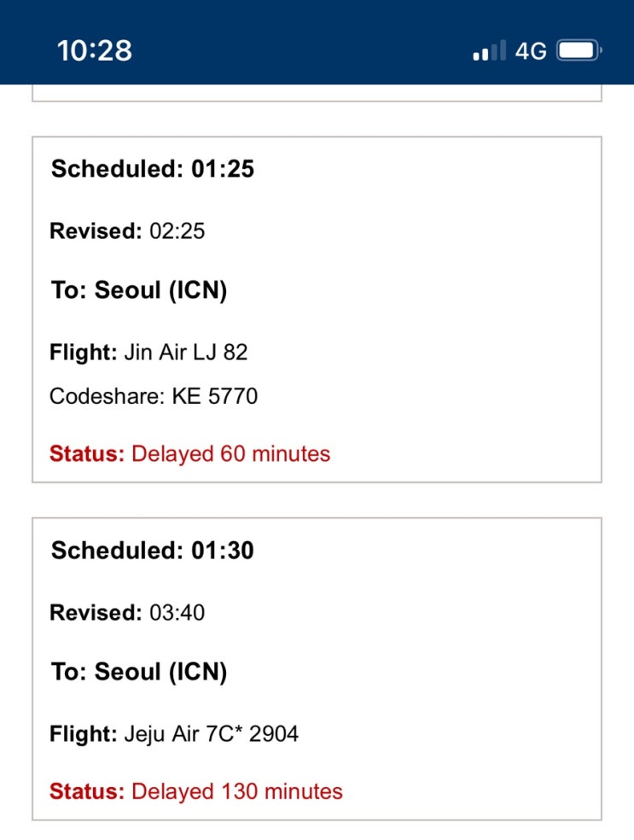Image resolution: width=634 pixels, height=840 pixels.
Task: Tap the partially visible card at top
Action: 317,93
